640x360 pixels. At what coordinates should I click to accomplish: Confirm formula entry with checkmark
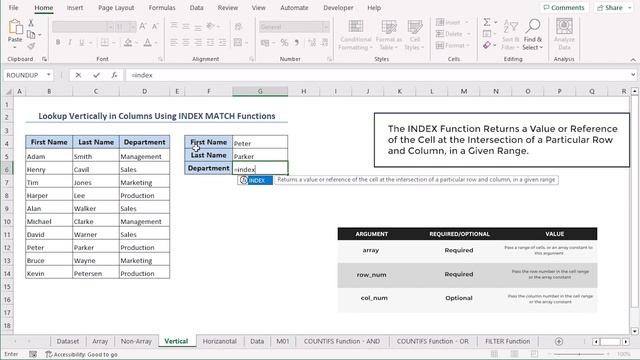pyautogui.click(x=96, y=75)
